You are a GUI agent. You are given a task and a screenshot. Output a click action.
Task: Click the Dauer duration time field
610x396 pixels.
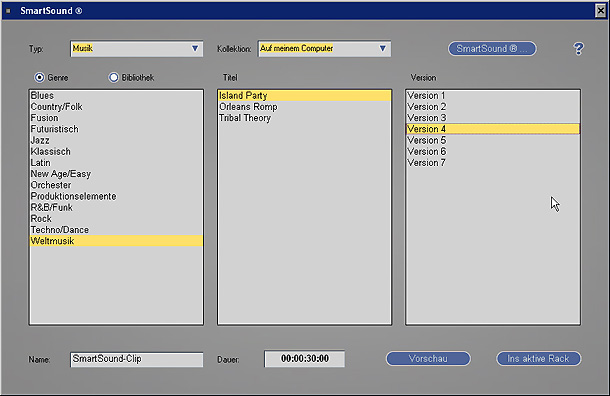pyautogui.click(x=305, y=359)
